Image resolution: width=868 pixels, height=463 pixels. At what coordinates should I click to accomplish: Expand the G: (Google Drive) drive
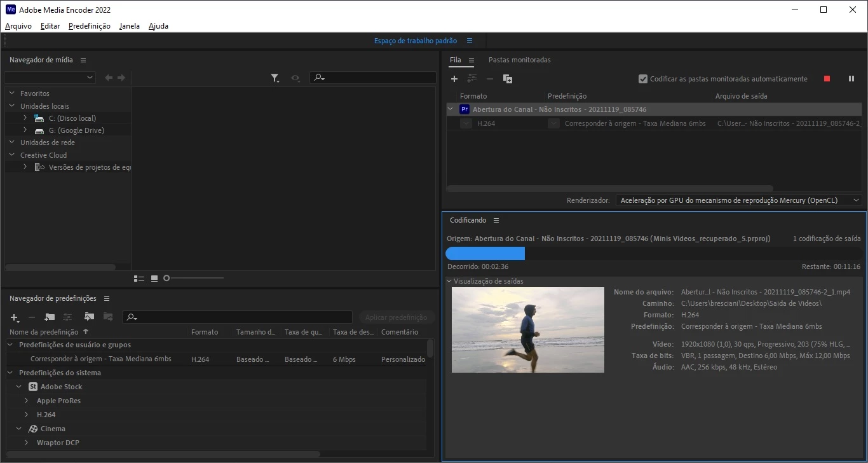[25, 130]
